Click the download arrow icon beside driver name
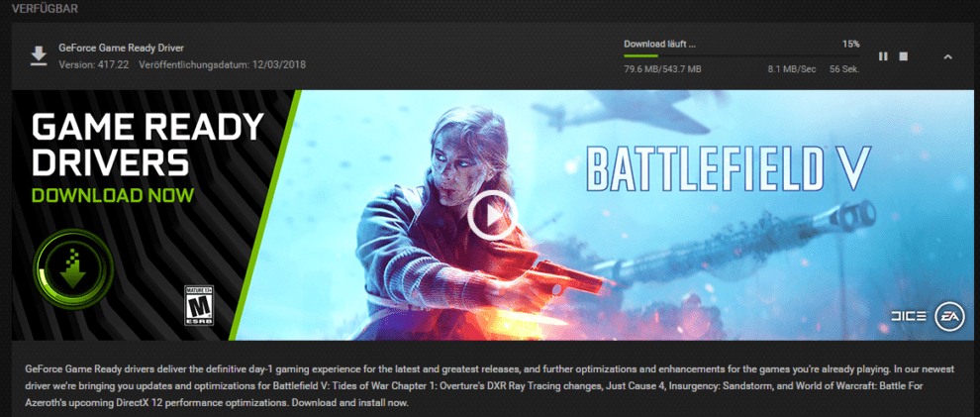 [x=39, y=56]
